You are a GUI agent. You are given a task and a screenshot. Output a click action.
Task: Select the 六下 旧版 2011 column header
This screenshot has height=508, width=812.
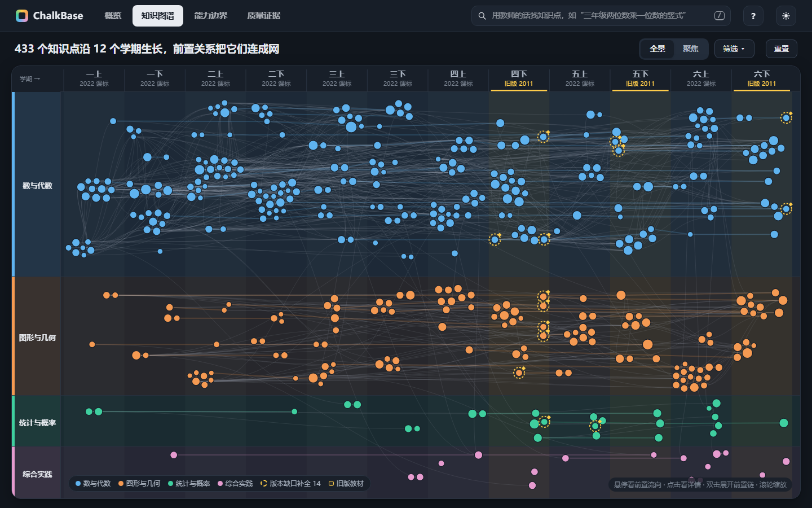pos(762,78)
